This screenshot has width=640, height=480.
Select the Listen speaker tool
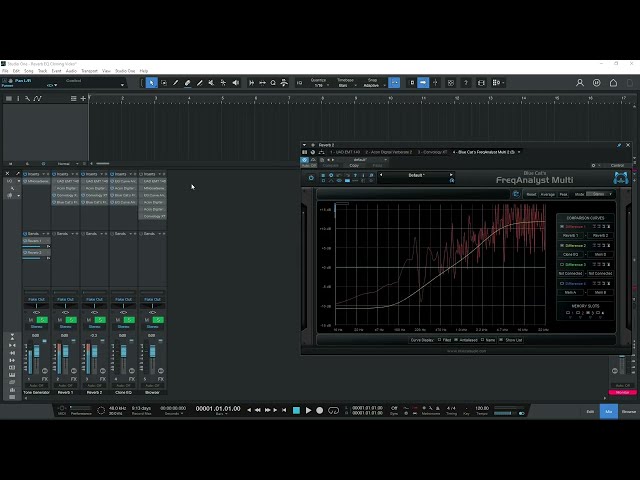pyautogui.click(x=236, y=83)
